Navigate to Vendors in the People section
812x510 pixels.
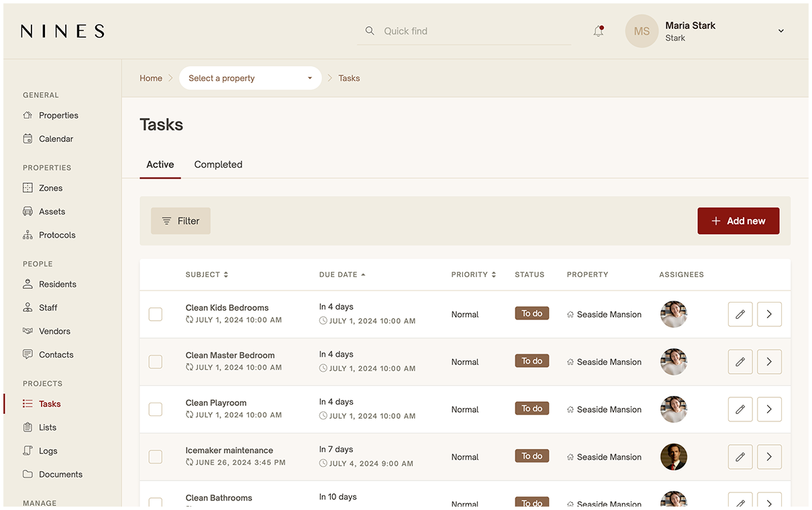click(x=54, y=331)
